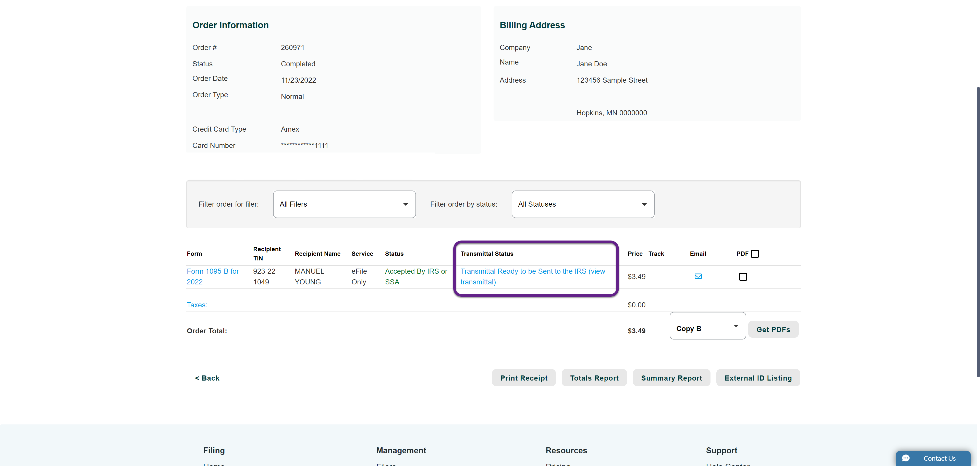This screenshot has width=980, height=466.
Task: Go back using the < Back link
Action: pyautogui.click(x=207, y=378)
